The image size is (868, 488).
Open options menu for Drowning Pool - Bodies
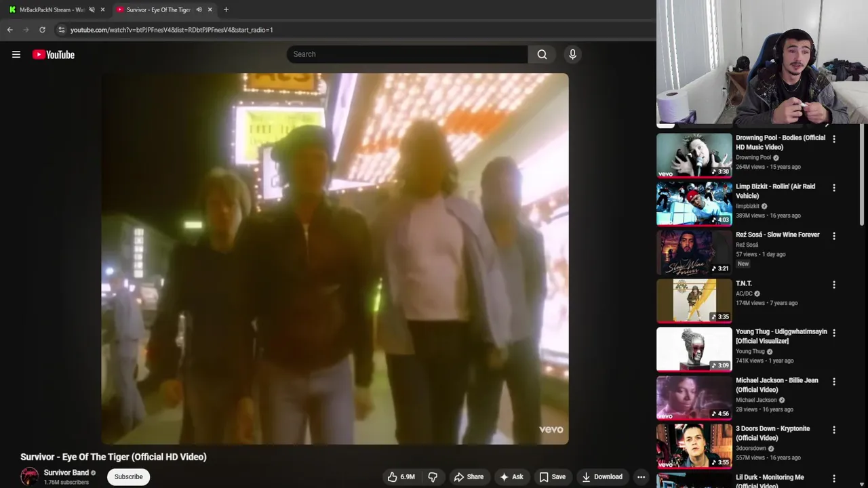[834, 139]
